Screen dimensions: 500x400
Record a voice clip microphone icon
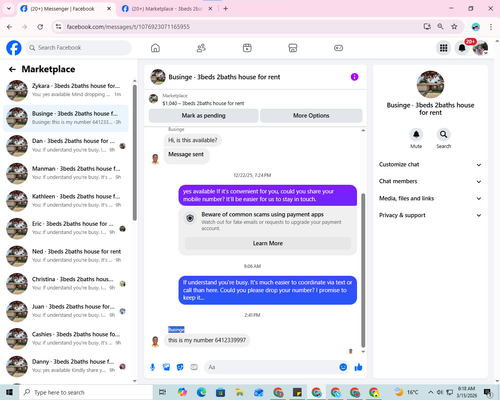153,367
